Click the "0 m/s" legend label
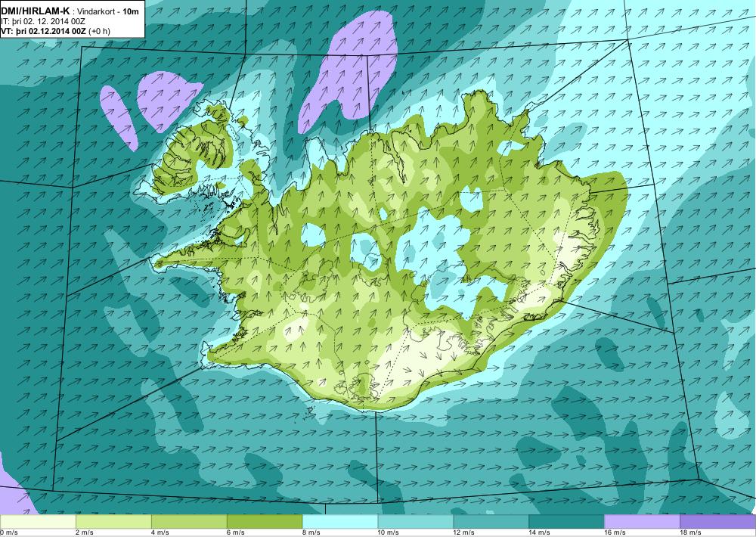Screen dimensions: 756x537 point(8,532)
